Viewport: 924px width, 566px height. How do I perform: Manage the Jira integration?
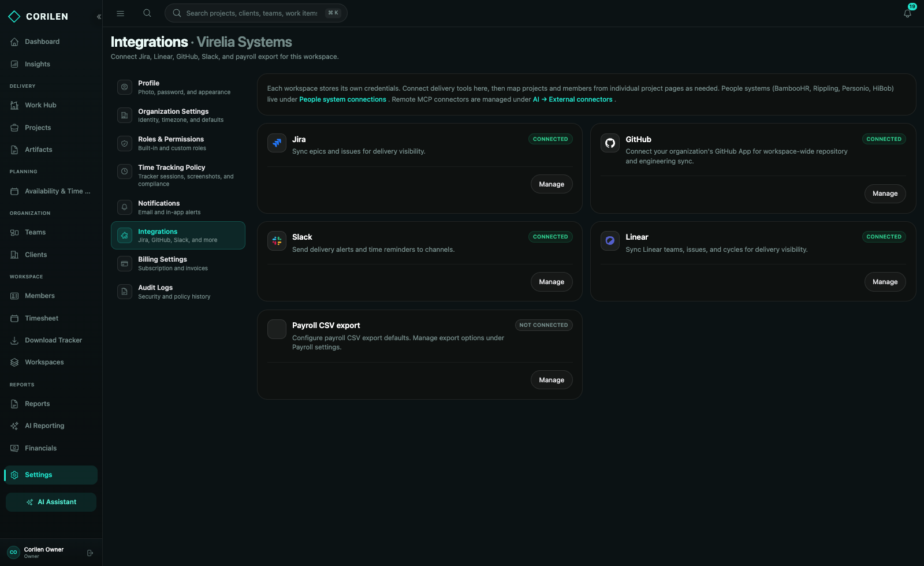point(552,184)
